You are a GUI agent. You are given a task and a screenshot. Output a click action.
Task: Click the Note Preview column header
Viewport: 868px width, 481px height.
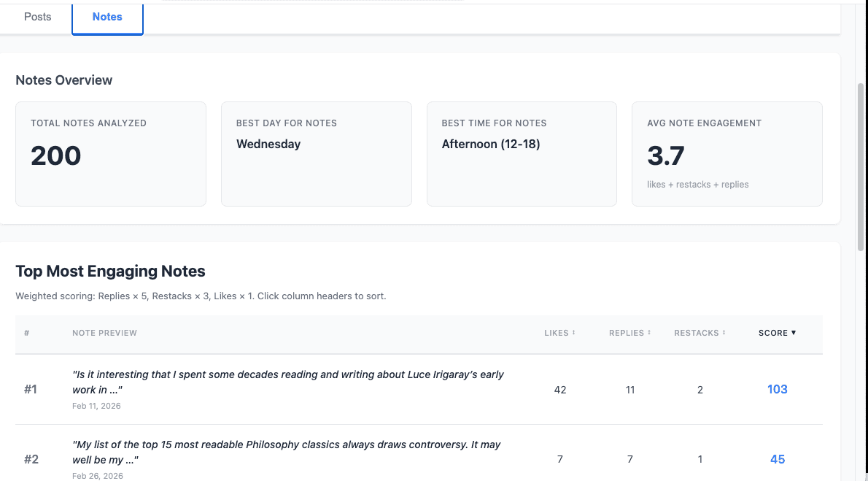coord(104,333)
